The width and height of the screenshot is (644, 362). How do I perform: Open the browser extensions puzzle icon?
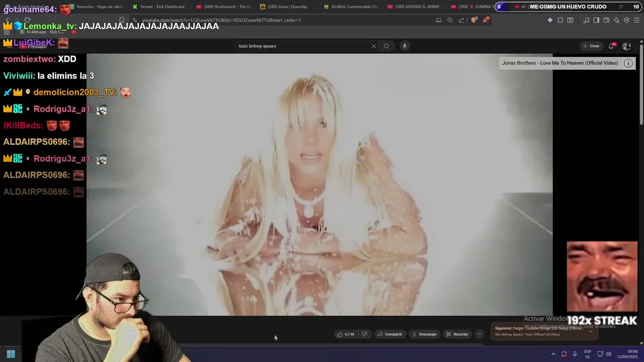pos(560,20)
